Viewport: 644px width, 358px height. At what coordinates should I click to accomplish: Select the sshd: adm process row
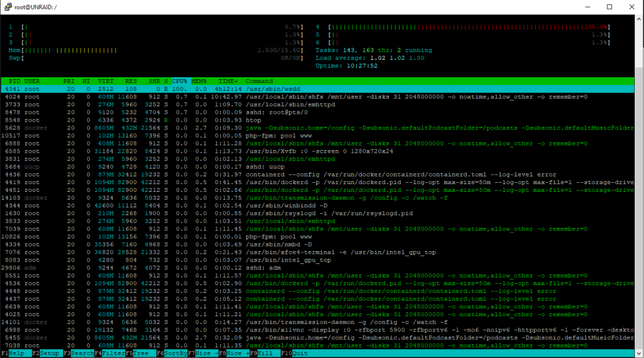317,268
